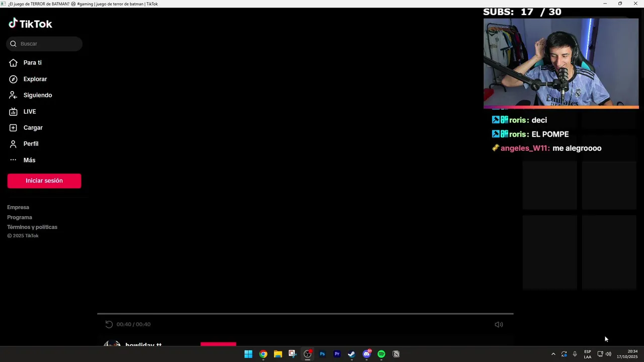644x362 pixels.
Task: Show hidden system tray icons
Action: [553, 354]
